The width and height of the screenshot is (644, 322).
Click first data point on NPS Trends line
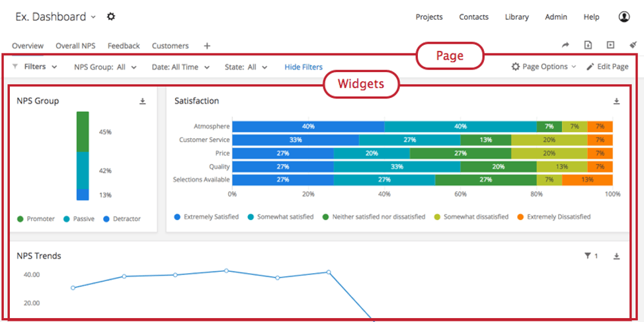73,288
